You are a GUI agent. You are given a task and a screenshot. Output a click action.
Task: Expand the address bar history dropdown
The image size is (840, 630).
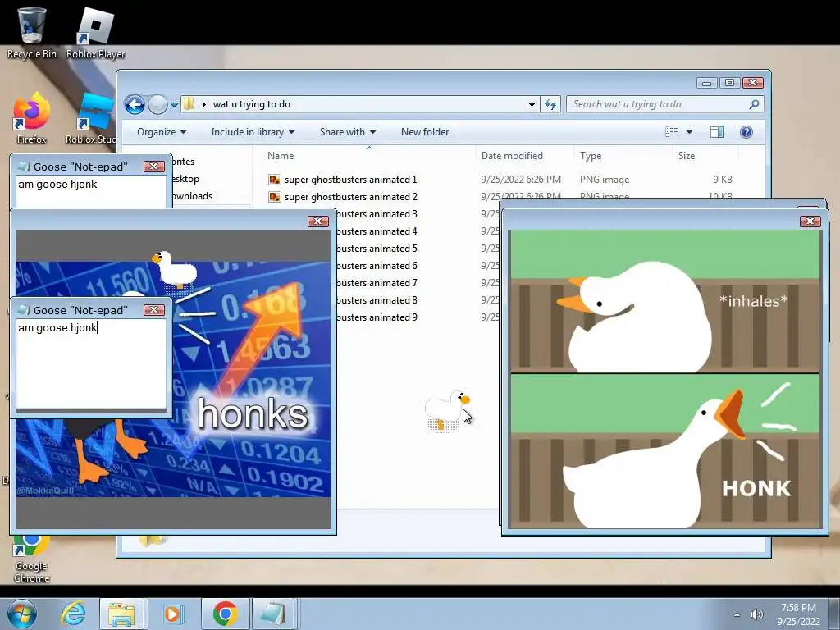(532, 104)
